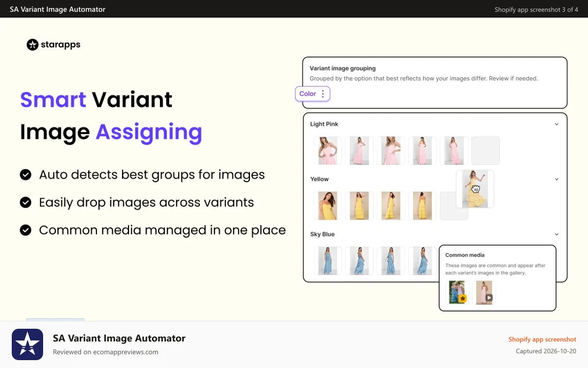Open the Common media video thumbnail
The width and height of the screenshot is (588, 368).
tap(484, 292)
